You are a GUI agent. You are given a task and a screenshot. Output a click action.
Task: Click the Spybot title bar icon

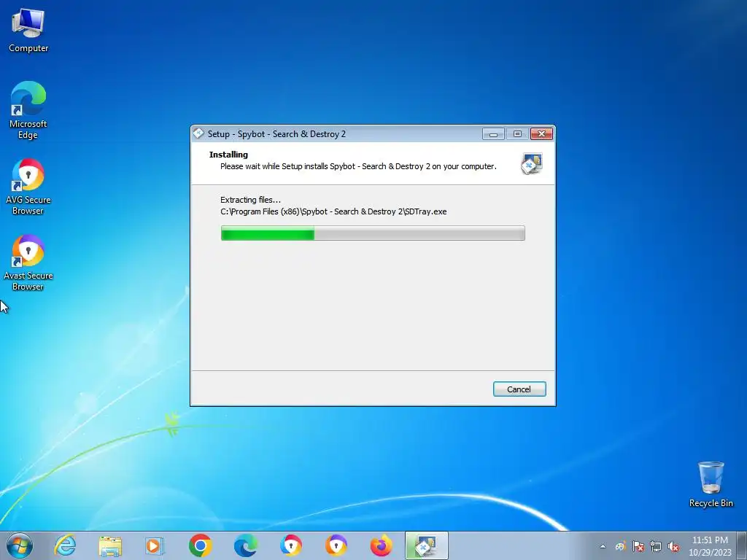pyautogui.click(x=198, y=134)
